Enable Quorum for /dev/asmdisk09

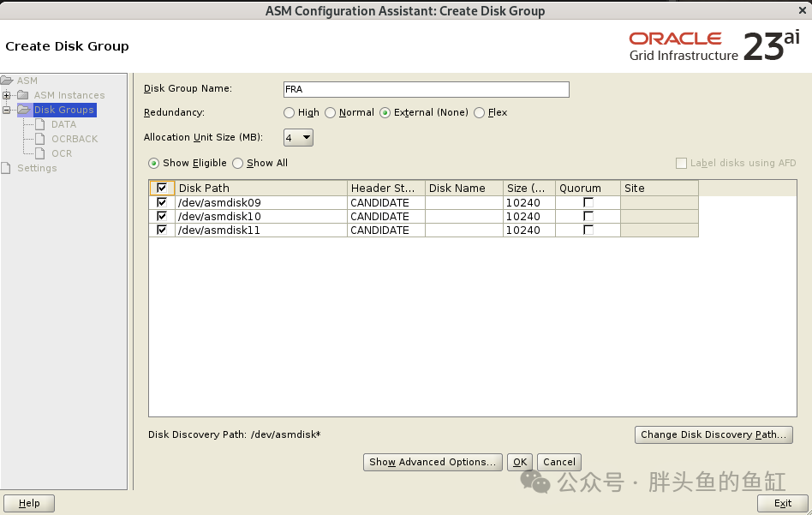(x=588, y=202)
